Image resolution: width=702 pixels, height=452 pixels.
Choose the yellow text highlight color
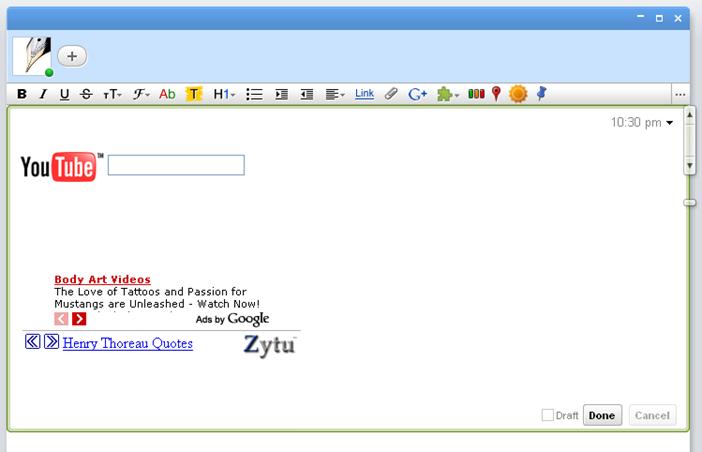[x=194, y=94]
